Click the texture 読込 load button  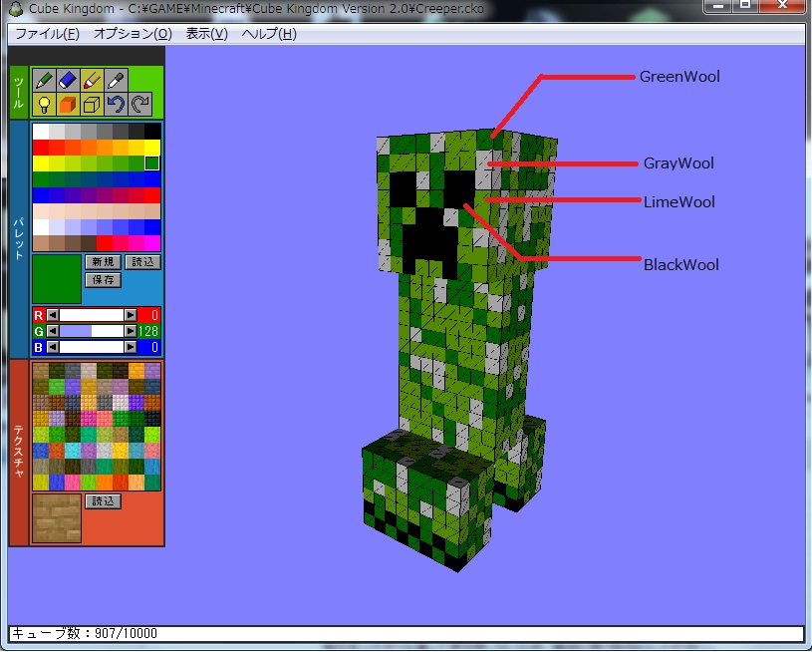point(103,501)
